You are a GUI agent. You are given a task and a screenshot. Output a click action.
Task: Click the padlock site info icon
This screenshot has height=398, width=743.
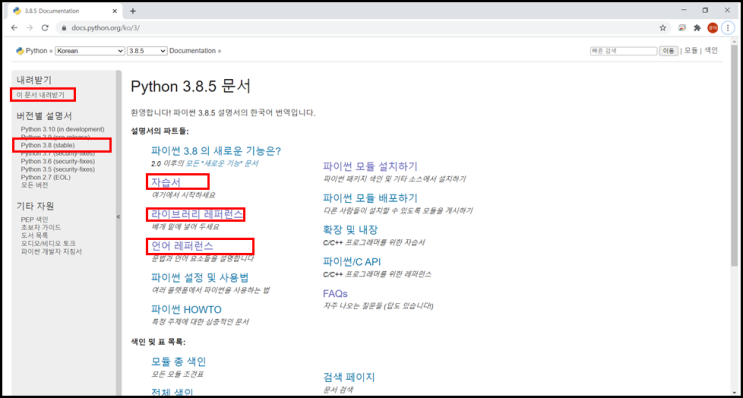pyautogui.click(x=65, y=28)
